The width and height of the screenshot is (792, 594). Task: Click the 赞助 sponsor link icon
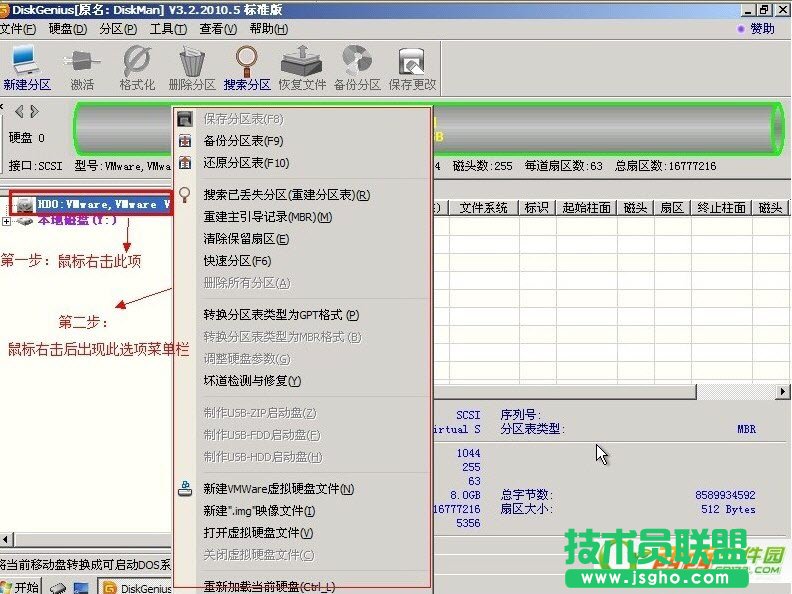(740, 29)
